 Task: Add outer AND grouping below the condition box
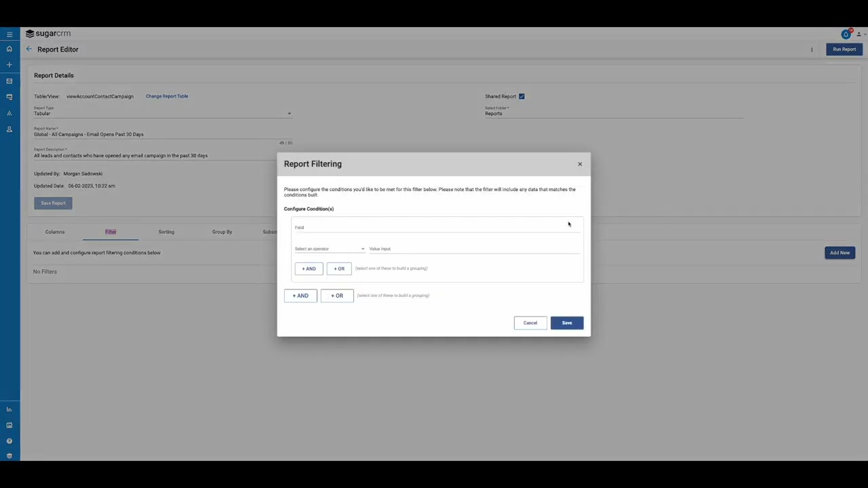tap(300, 296)
